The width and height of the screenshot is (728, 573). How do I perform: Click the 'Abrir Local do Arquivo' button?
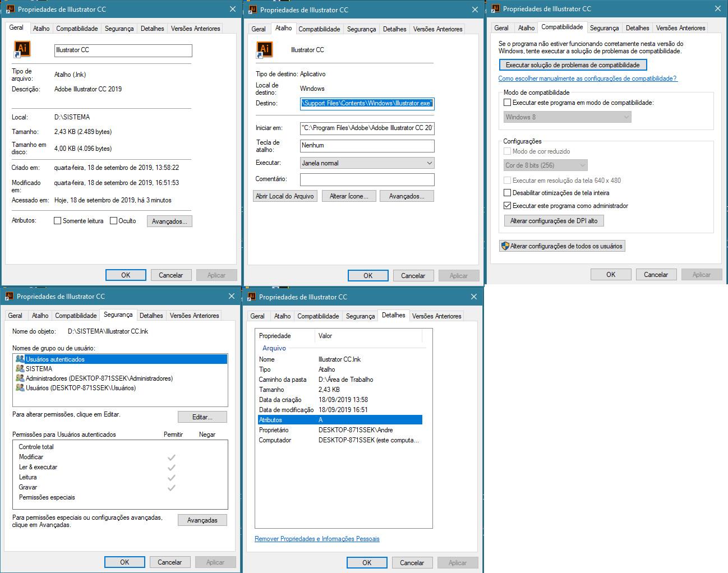point(285,196)
